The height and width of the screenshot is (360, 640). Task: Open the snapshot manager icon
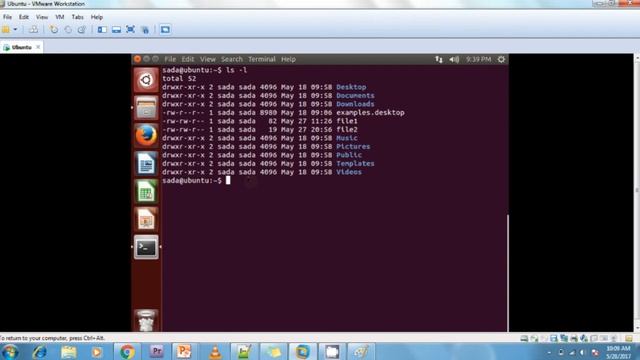click(x=82, y=29)
